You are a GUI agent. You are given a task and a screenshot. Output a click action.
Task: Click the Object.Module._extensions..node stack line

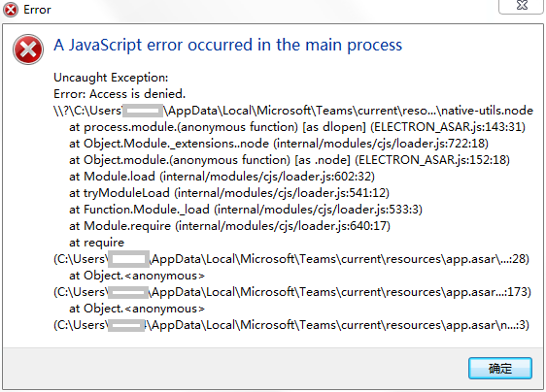click(279, 144)
